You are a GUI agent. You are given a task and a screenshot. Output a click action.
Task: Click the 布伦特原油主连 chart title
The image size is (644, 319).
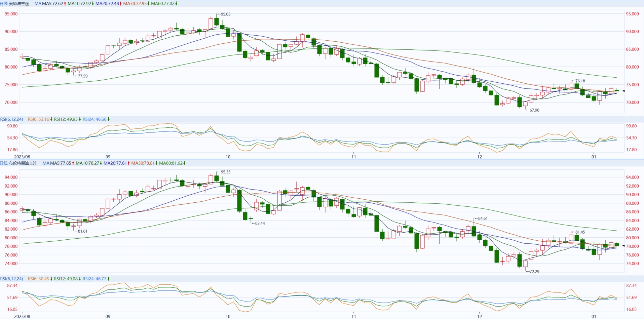tap(23, 163)
